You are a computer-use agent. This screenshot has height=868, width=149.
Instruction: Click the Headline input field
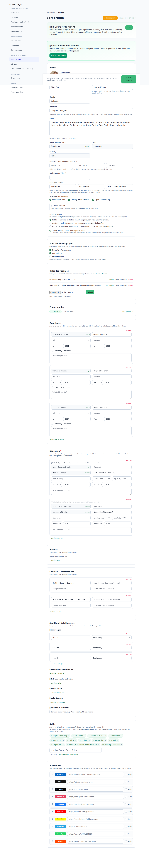pos(91,111)
